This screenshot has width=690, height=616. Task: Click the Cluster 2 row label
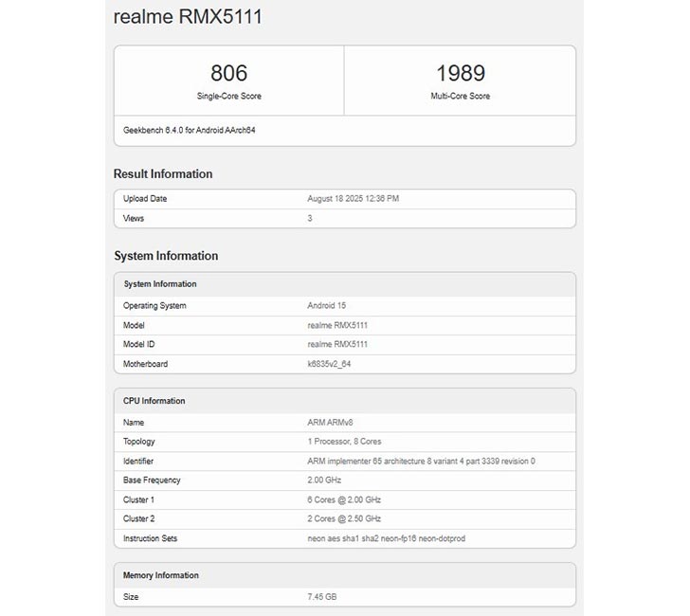pos(138,518)
